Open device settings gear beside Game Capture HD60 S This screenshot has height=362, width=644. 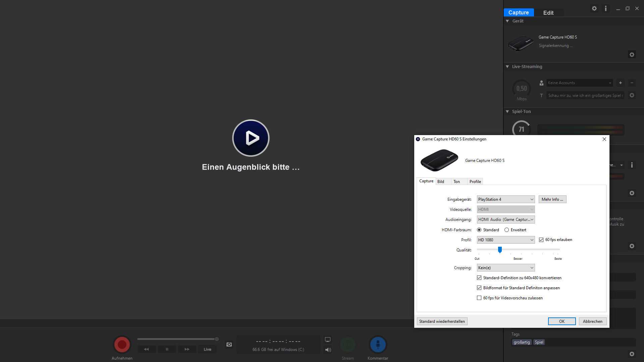point(632,55)
